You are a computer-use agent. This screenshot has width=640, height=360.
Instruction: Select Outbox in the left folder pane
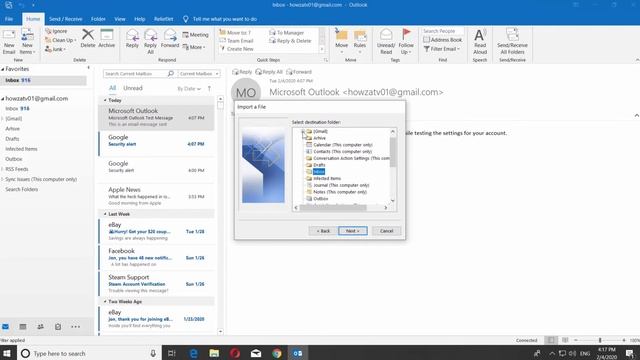pos(14,159)
